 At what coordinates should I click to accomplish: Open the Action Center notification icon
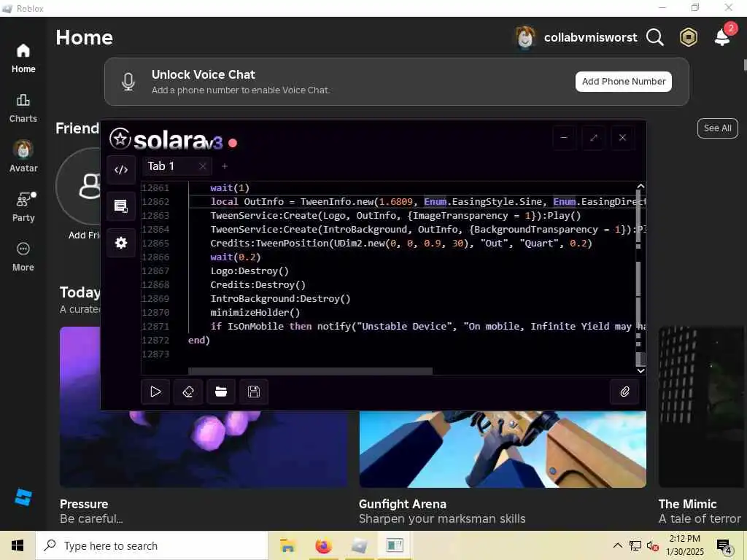724,546
